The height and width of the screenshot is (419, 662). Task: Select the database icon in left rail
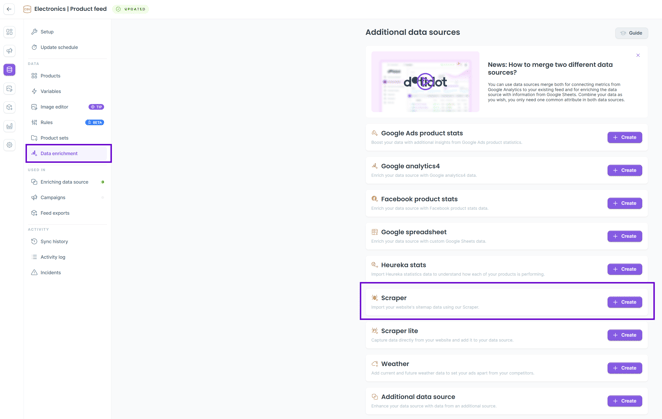tap(10, 70)
